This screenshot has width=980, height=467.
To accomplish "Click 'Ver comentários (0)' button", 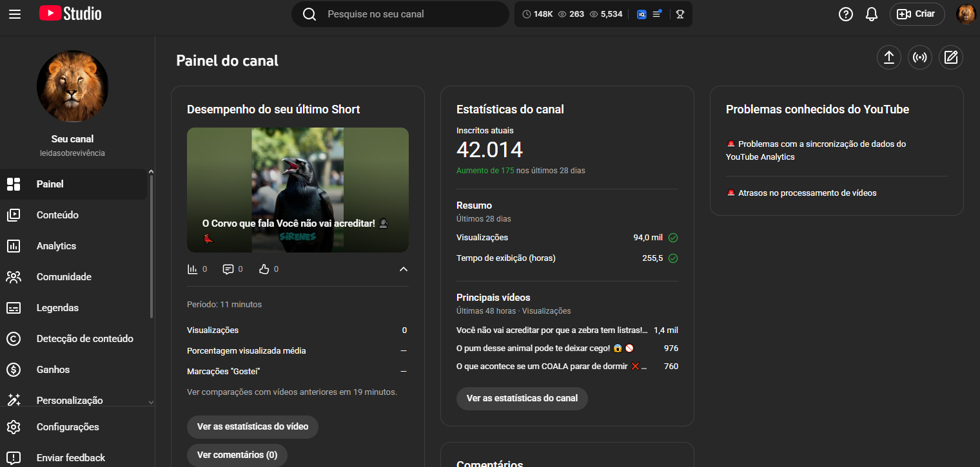I will click(x=237, y=455).
